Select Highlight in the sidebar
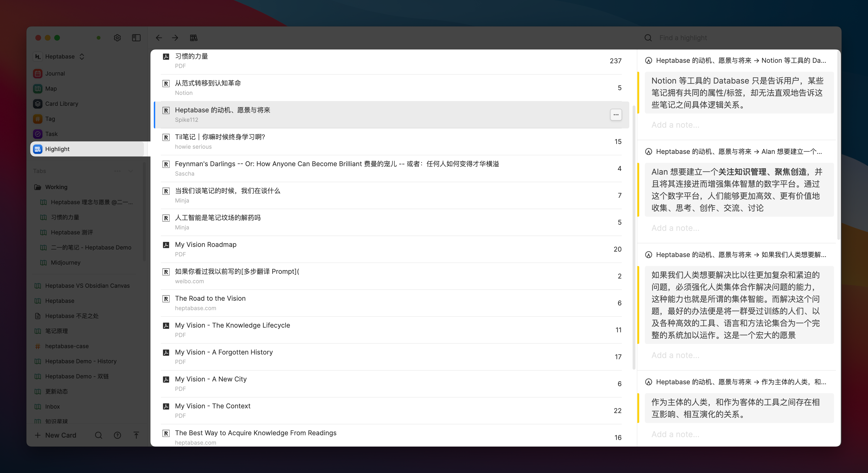868x473 pixels. (x=88, y=149)
